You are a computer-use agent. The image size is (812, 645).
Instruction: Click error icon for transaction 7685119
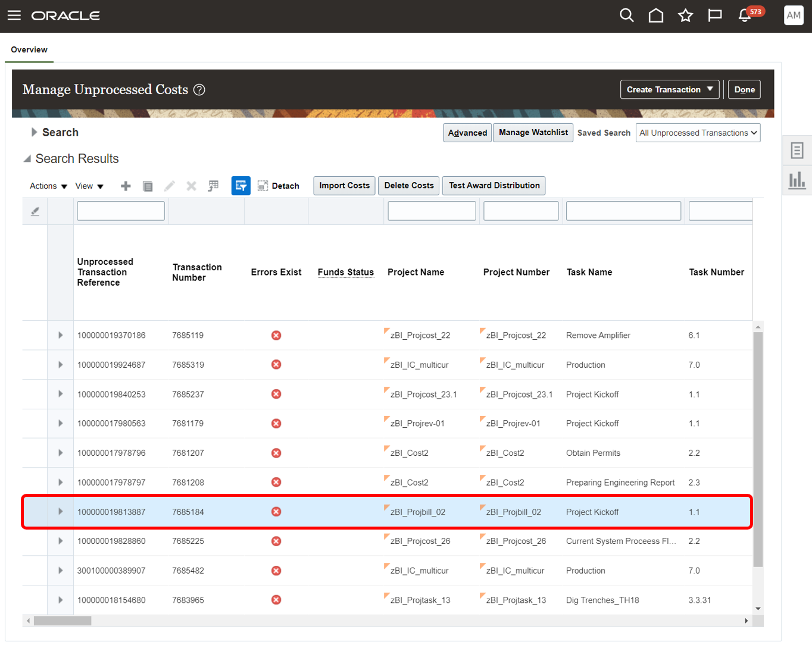(276, 336)
